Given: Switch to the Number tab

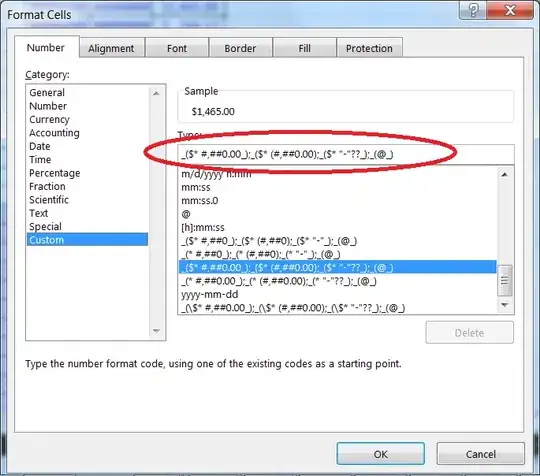Looking at the screenshot, I should pos(46,47).
